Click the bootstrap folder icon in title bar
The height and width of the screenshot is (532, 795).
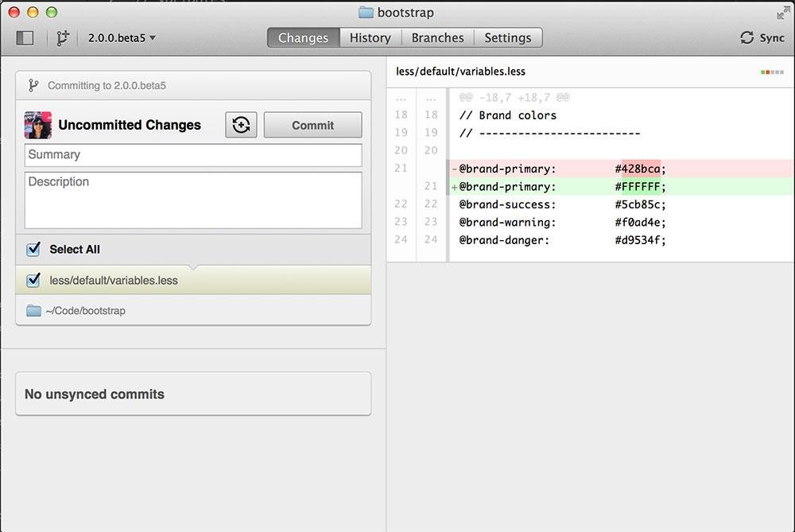point(366,12)
